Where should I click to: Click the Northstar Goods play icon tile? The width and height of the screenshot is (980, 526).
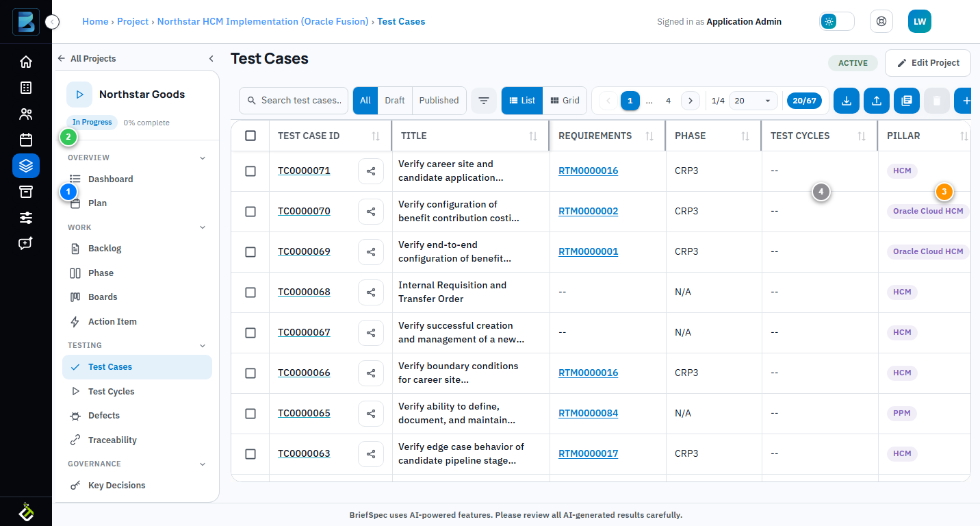pyautogui.click(x=79, y=95)
